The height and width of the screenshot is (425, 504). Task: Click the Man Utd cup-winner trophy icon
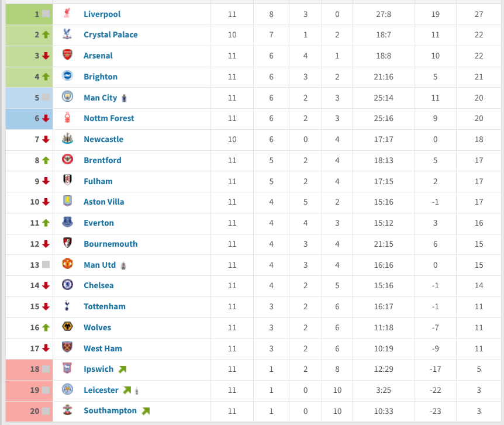pyautogui.click(x=123, y=265)
